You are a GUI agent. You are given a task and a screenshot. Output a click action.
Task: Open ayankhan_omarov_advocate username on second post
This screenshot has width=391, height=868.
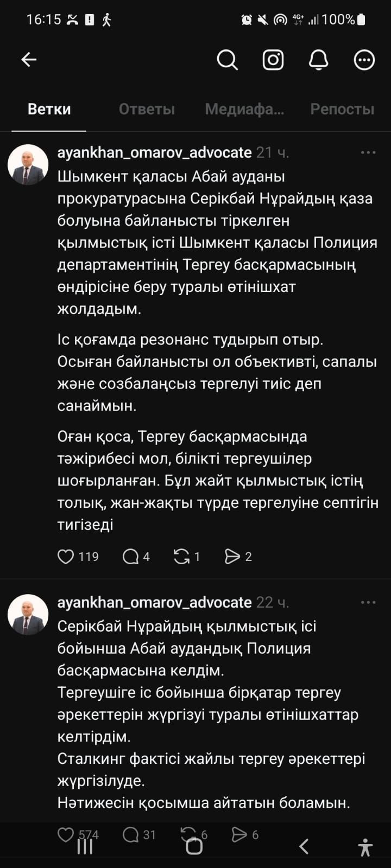pos(154,602)
